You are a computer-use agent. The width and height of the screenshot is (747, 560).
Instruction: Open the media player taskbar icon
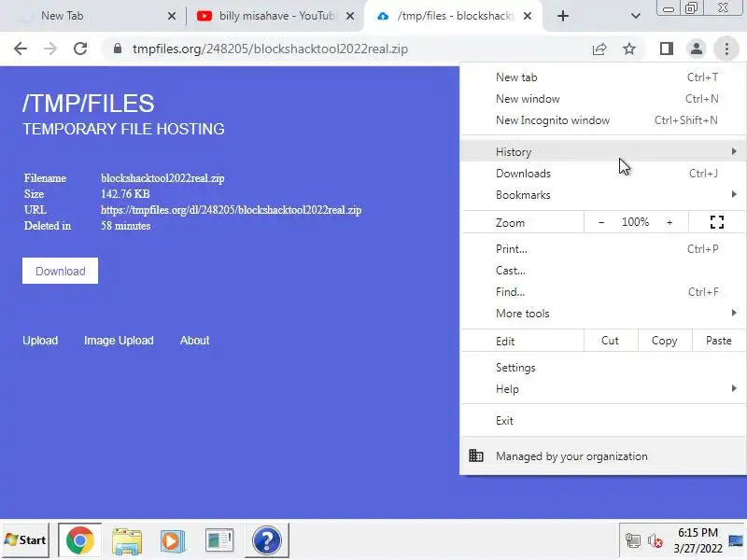click(173, 541)
